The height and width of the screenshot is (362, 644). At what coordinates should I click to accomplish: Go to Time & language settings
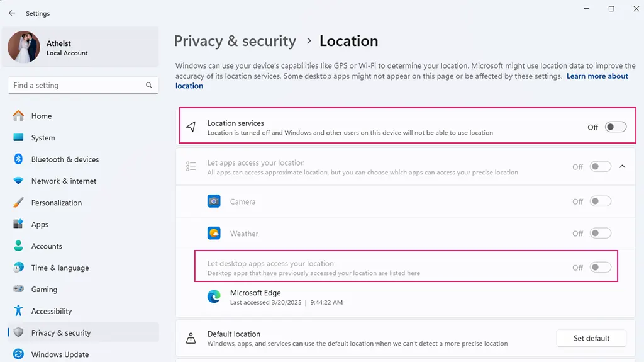point(60,268)
